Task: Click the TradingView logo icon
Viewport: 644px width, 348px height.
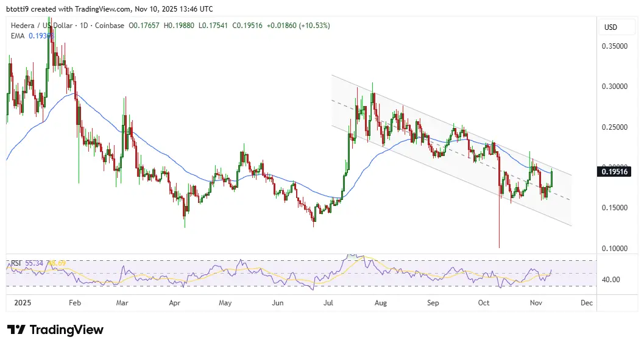Action: click(x=16, y=330)
